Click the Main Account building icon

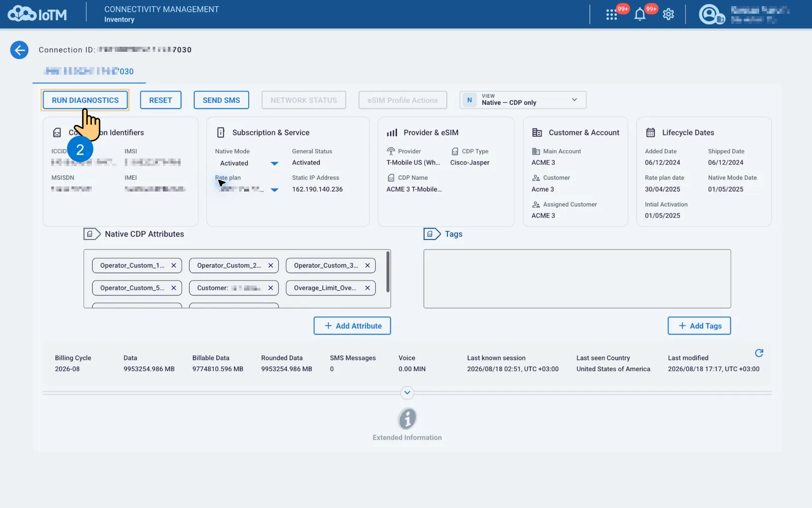[536, 151]
